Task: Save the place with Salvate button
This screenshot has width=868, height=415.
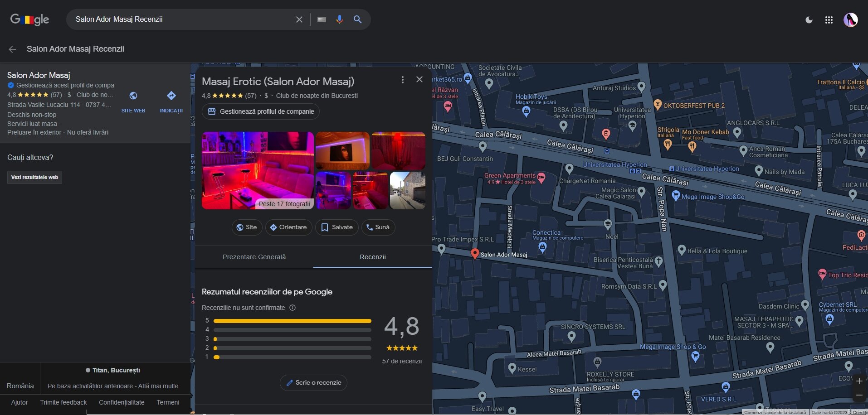Action: pyautogui.click(x=336, y=227)
